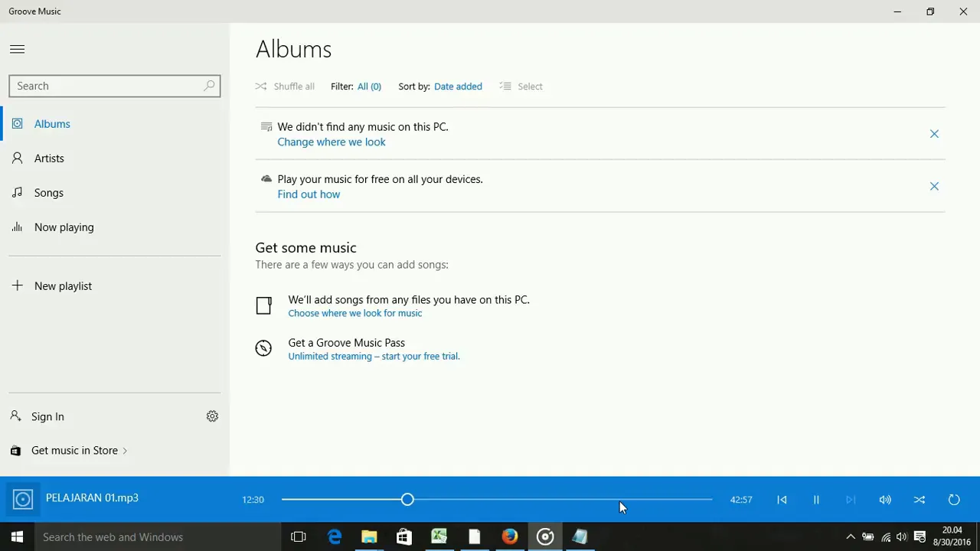Open the Windows Start menu
This screenshot has width=980, height=551.
[x=17, y=537]
